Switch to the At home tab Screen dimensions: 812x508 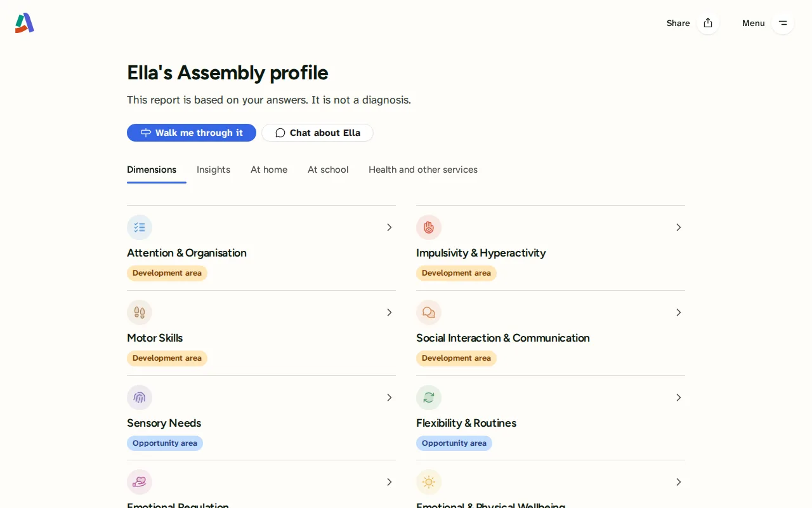269,170
